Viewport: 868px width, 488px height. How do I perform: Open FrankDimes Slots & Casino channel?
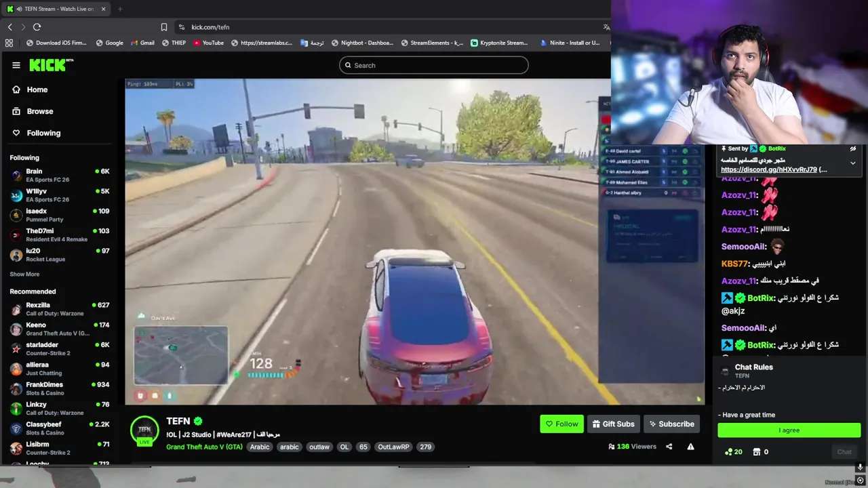[60, 388]
